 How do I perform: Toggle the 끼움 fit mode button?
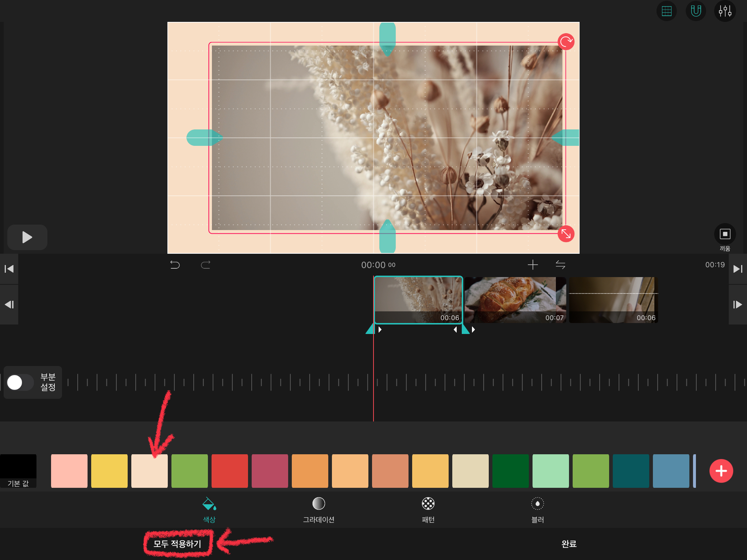(x=725, y=234)
